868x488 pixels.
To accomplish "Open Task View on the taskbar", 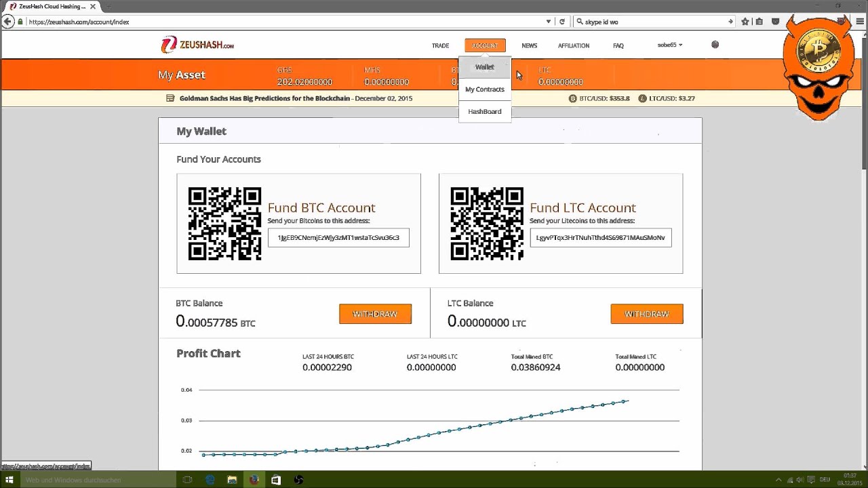I will coord(188,480).
